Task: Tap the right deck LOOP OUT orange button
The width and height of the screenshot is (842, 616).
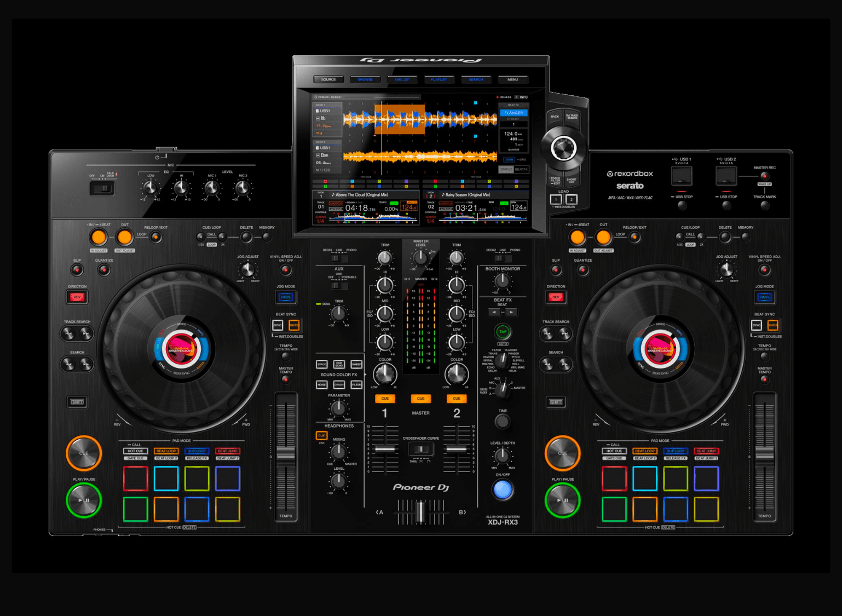Action: pyautogui.click(x=603, y=237)
